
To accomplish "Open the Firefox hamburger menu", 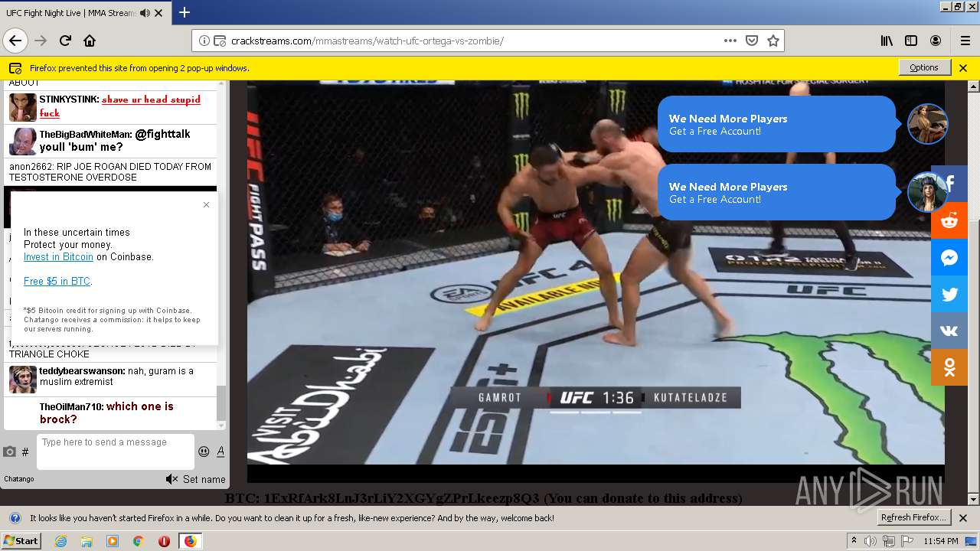I will [965, 41].
